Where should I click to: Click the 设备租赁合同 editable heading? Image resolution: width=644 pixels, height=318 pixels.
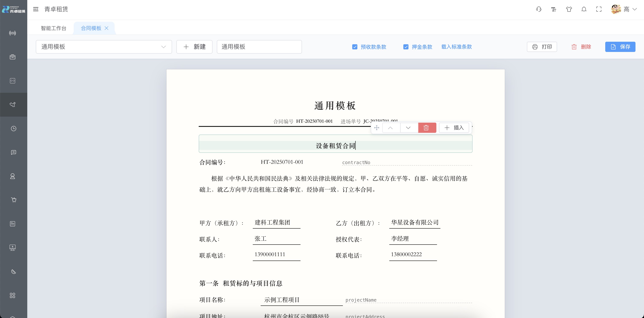pos(335,146)
